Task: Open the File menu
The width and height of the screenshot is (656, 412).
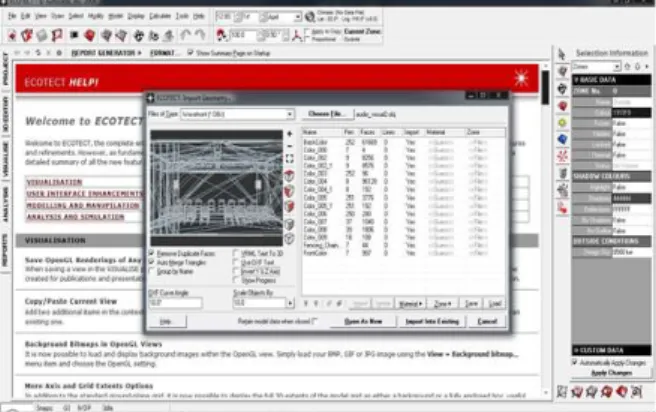Action: (x=12, y=16)
